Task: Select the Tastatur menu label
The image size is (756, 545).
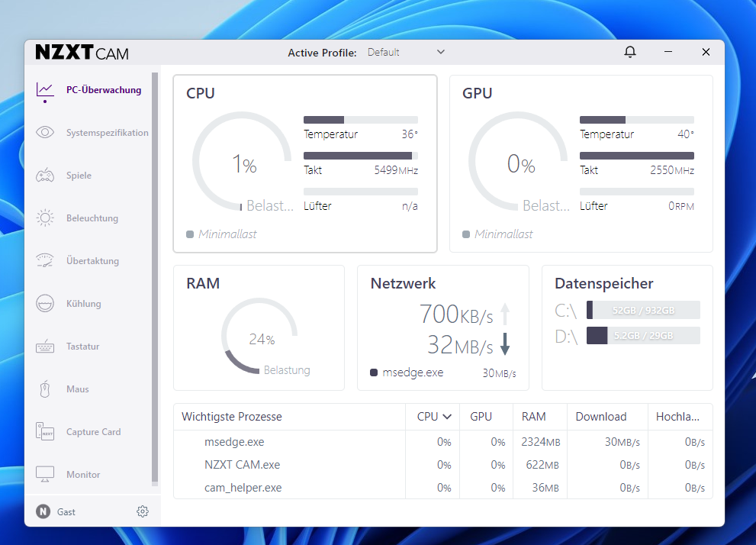Action: coord(82,347)
